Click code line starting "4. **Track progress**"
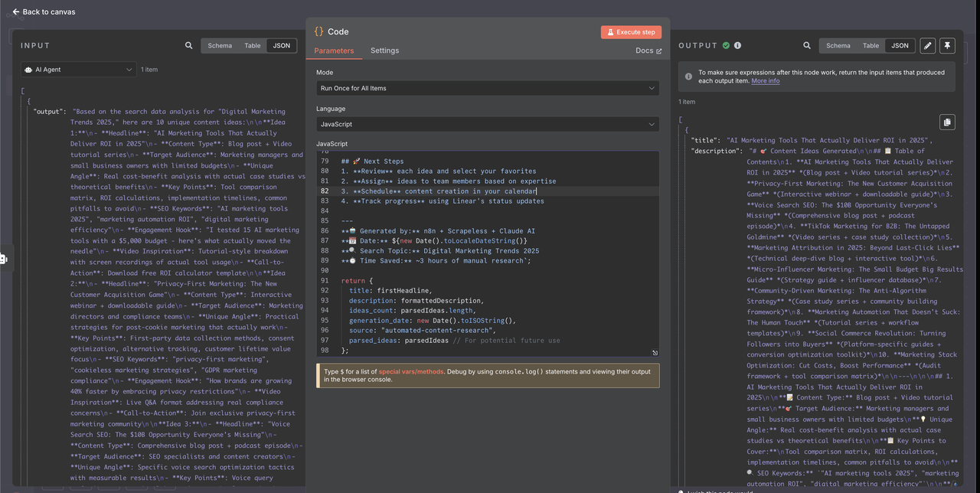 click(443, 201)
